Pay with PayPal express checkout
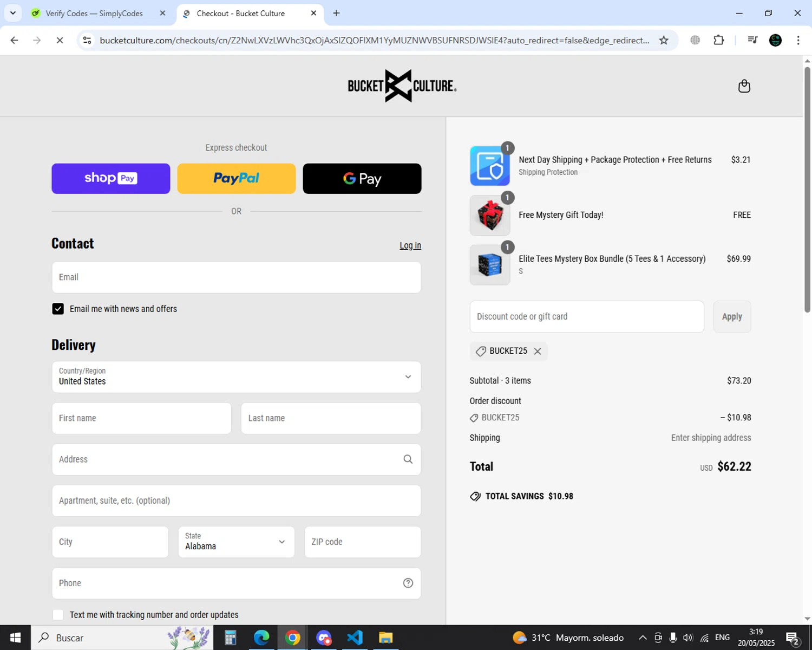Viewport: 812px width, 650px height. pos(237,178)
